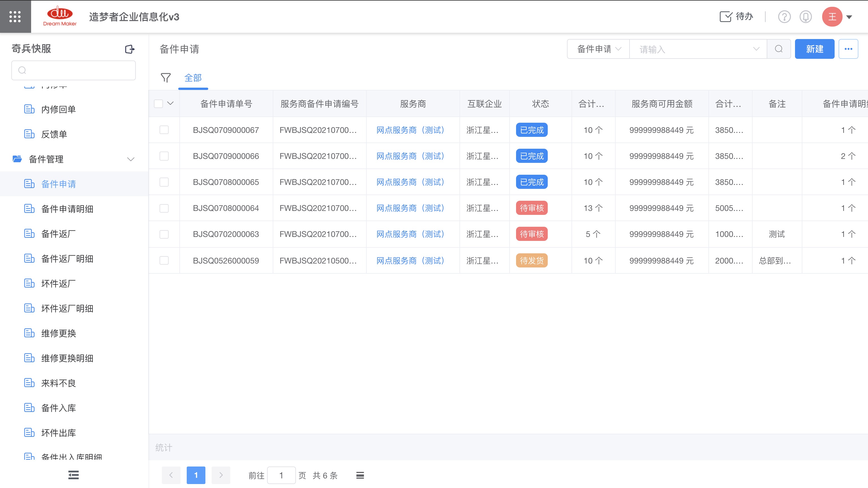Viewport: 868px width, 488px height.
Task: Expand the user account dropdown arrow
Action: point(849,17)
